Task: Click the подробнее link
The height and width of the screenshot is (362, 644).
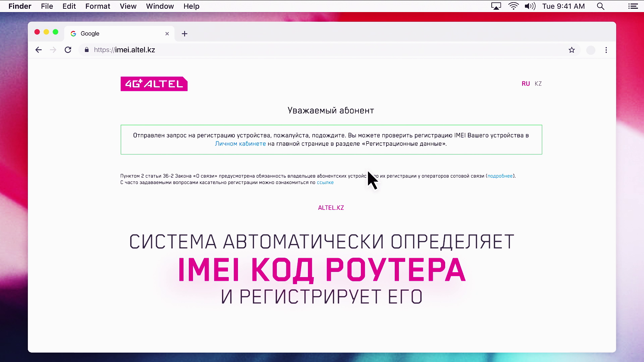Action: coord(500,176)
